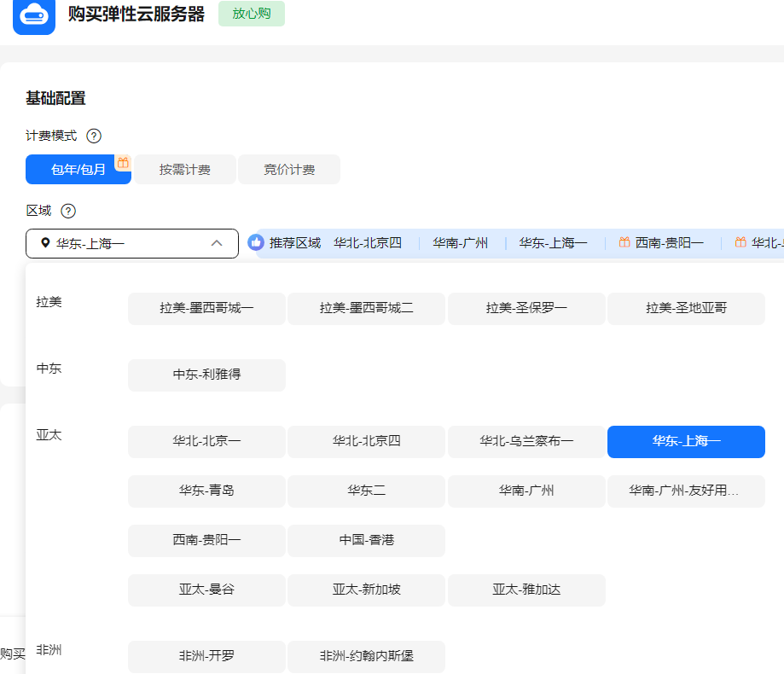Select 华北-乌兰察布一 region
The height and width of the screenshot is (674, 784).
click(526, 441)
